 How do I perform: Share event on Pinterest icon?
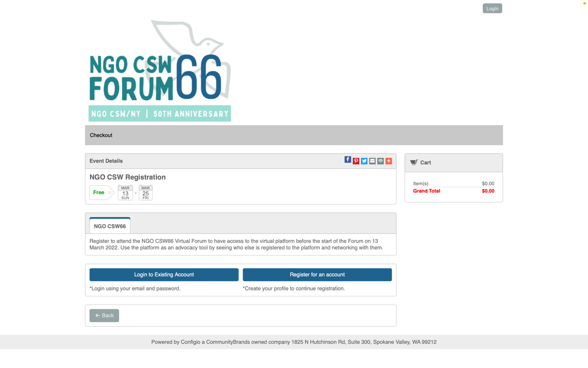pyautogui.click(x=356, y=161)
